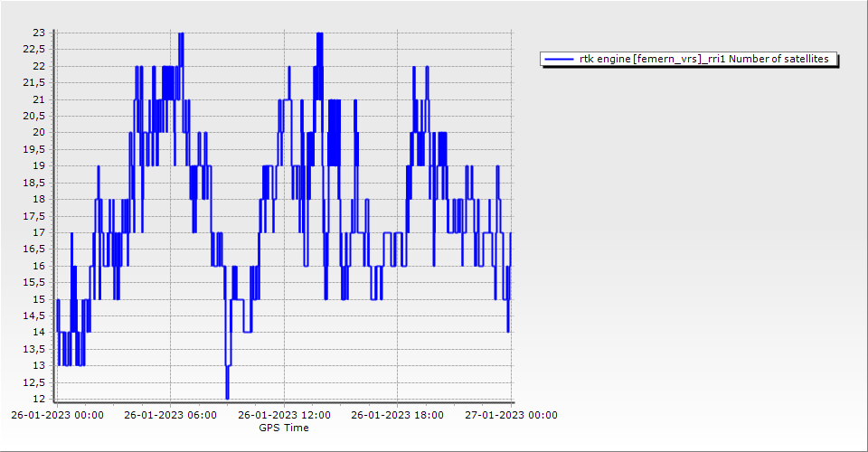The image size is (868, 452).
Task: Click the '26-01-2023 00:00' x-axis label
Action: point(57,416)
